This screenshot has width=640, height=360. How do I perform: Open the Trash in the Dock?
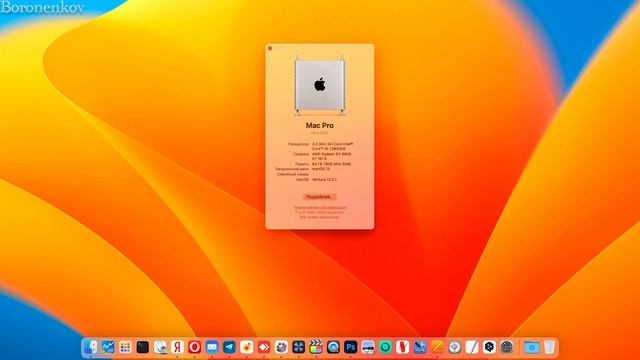coord(549,347)
